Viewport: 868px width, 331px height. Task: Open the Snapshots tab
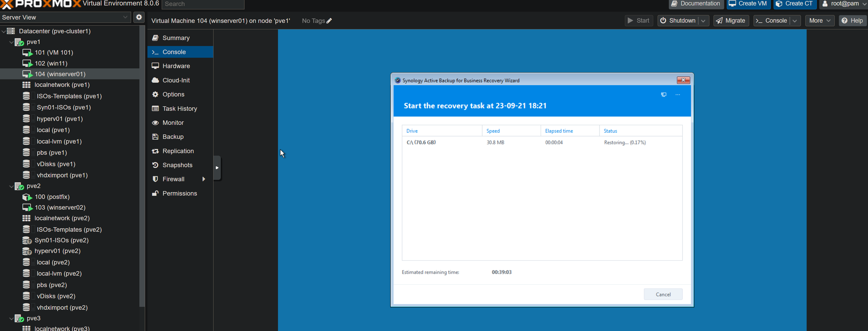[180, 165]
